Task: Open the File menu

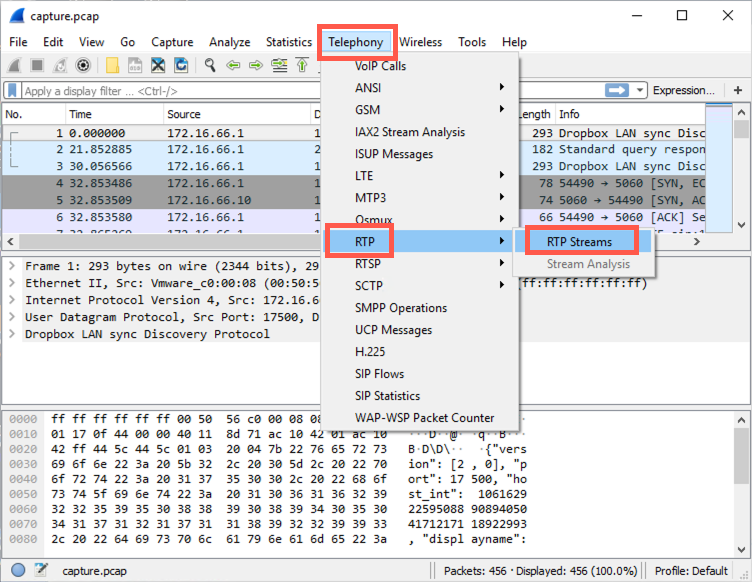Action: [x=18, y=42]
